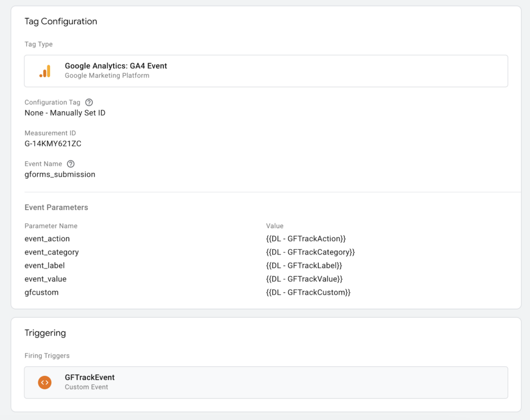
Task: Select the event_action parameter row
Action: [x=47, y=238]
